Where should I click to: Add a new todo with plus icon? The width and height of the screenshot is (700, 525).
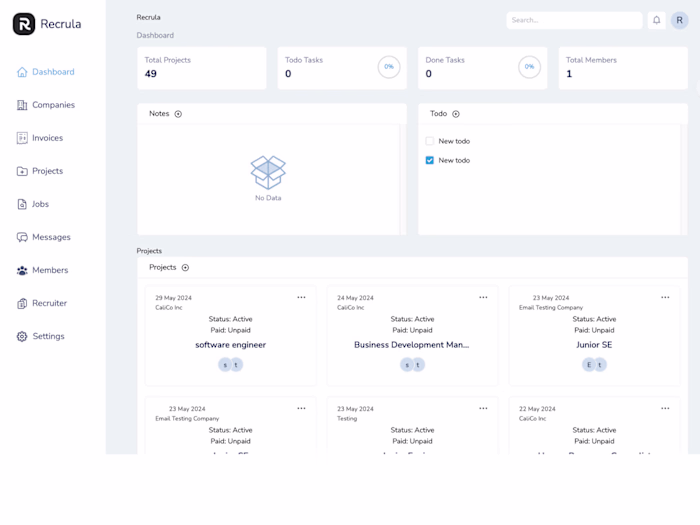[456, 114]
